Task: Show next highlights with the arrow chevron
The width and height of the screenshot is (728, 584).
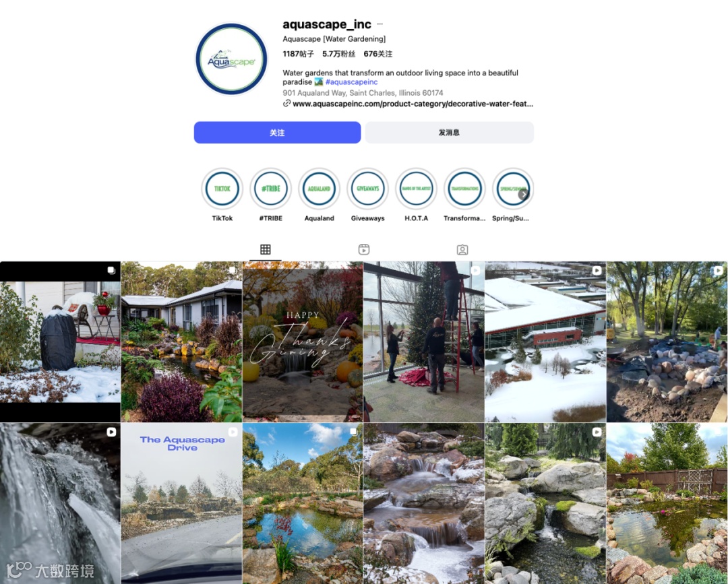Action: (523, 195)
